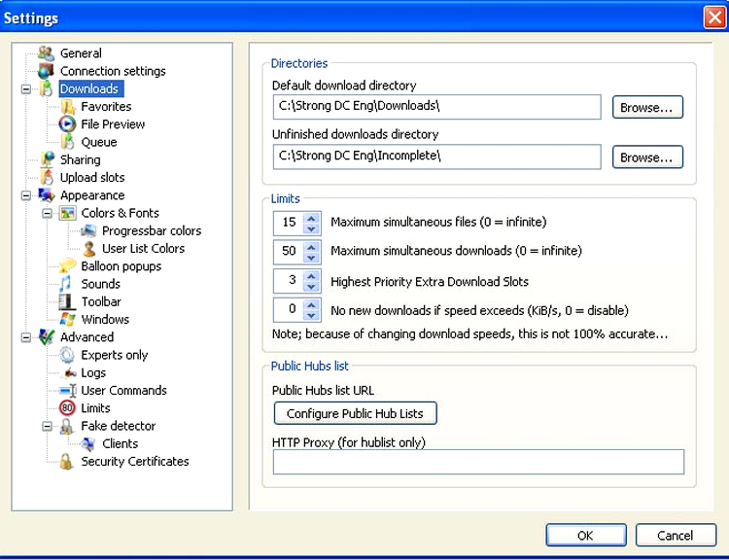729x560 pixels.
Task: Increase the speed exceeds limit value
Action: [x=311, y=305]
